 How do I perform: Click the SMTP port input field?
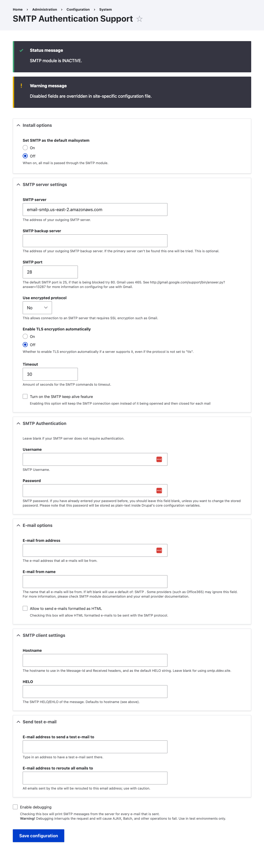click(50, 272)
